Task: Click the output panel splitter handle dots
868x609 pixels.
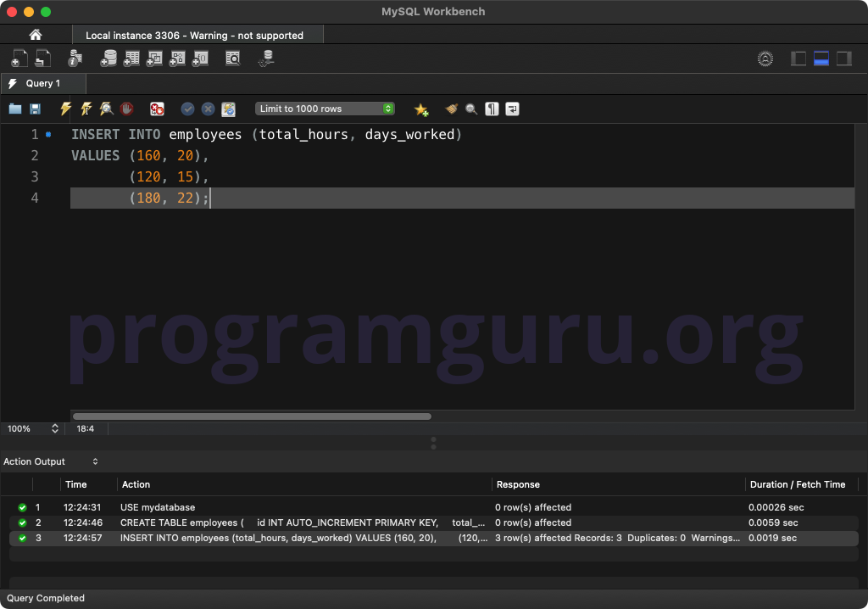Action: tap(433, 443)
